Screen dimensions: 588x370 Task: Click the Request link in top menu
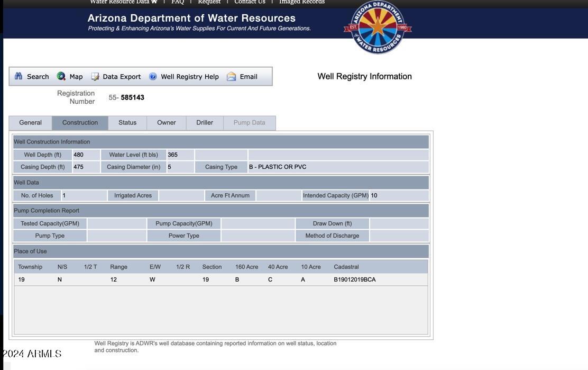pos(209,2)
